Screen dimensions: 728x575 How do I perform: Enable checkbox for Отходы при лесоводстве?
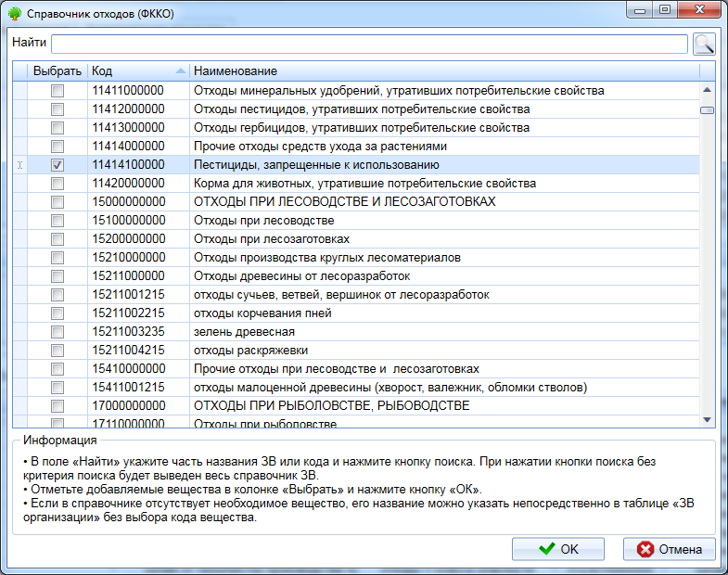coord(57,221)
